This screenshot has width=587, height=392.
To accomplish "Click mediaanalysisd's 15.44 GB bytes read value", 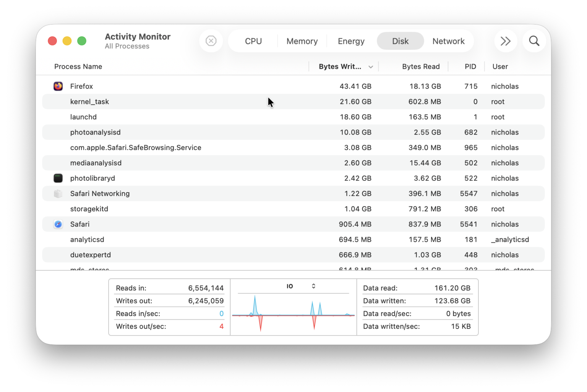I will click(425, 163).
